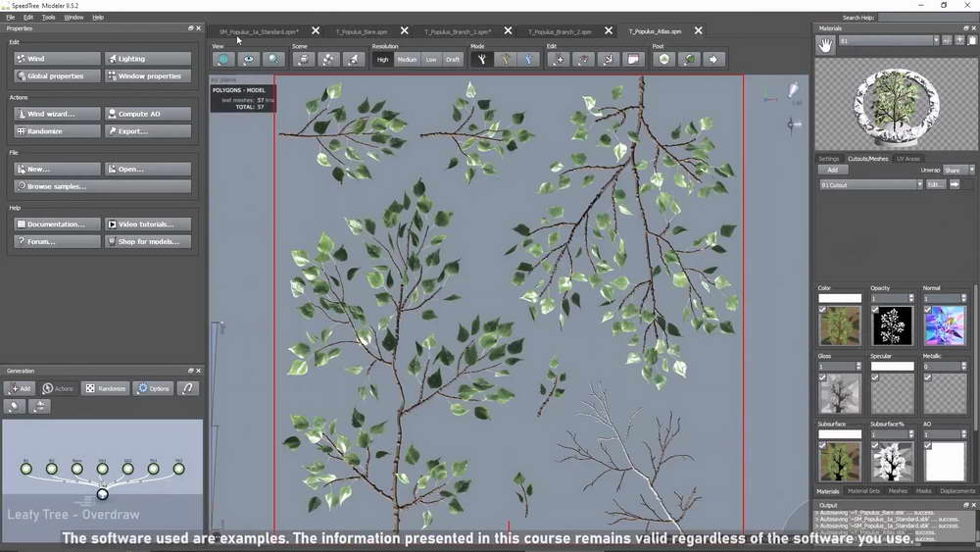
Task: Click the light icon at viewport top right
Action: 793,90
